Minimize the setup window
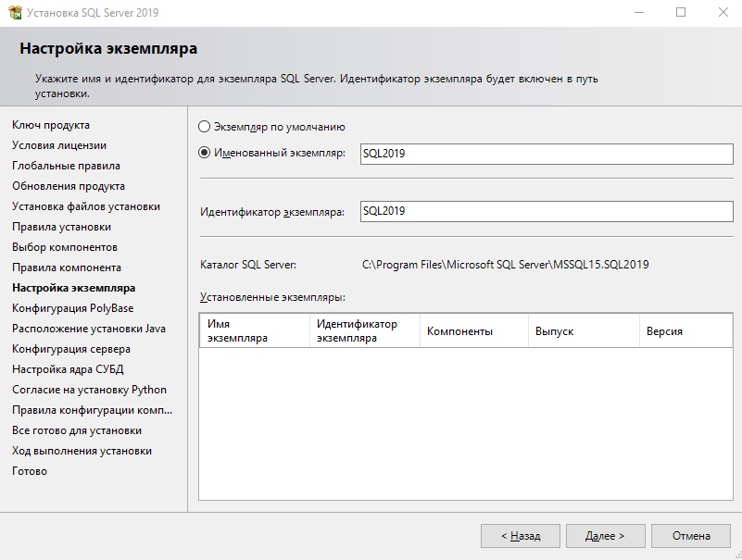Screen dimensions: 742x560 coord(639,12)
